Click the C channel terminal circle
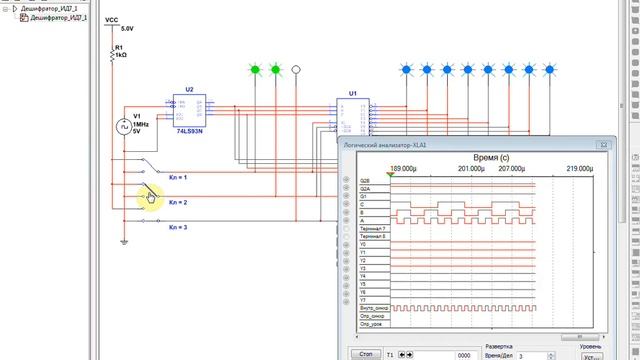 tap(346, 204)
